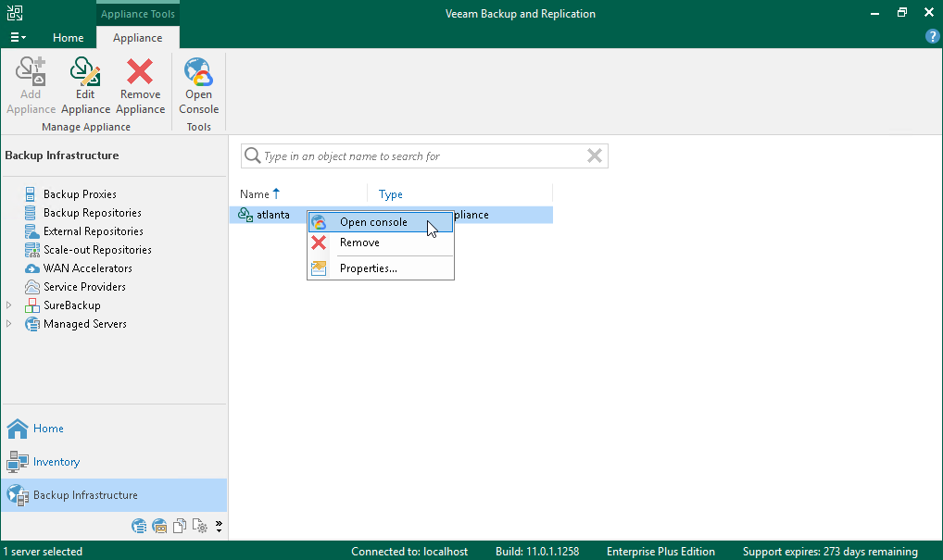Clear the search box with X
The height and width of the screenshot is (560, 943).
tap(594, 156)
